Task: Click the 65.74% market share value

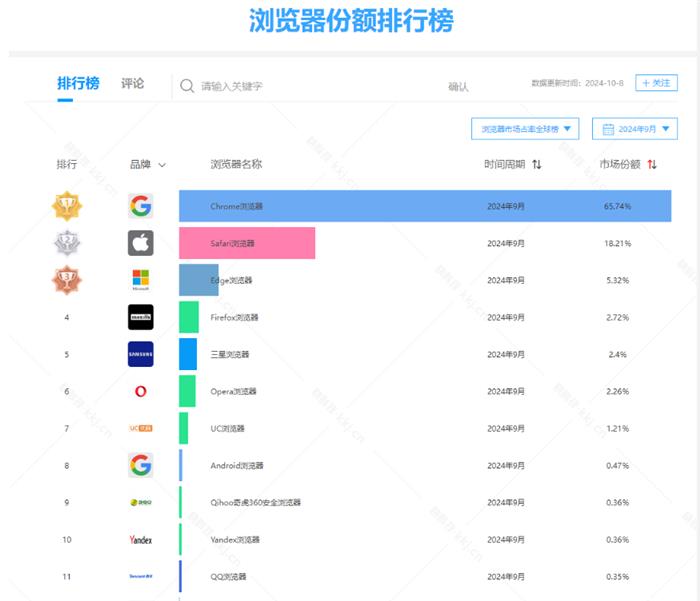Action: point(617,206)
